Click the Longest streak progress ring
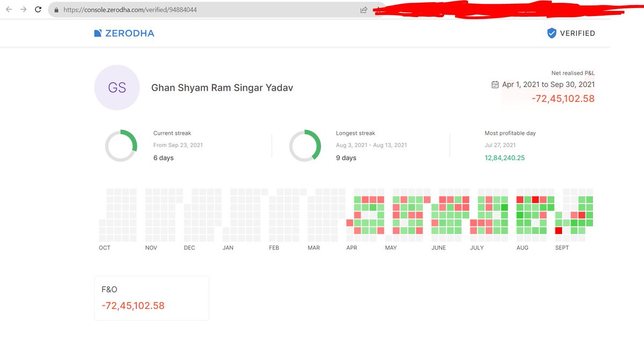The width and height of the screenshot is (644, 337). coord(305,145)
